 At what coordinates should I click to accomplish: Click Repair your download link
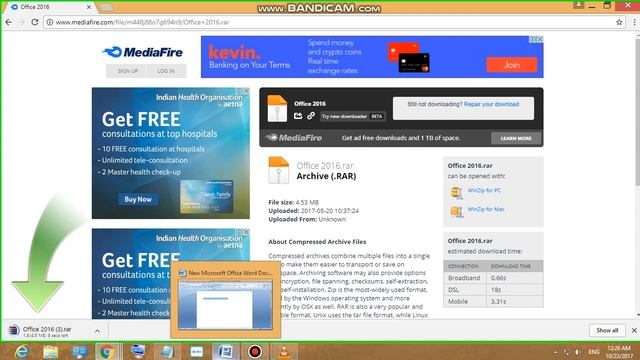[x=491, y=104]
